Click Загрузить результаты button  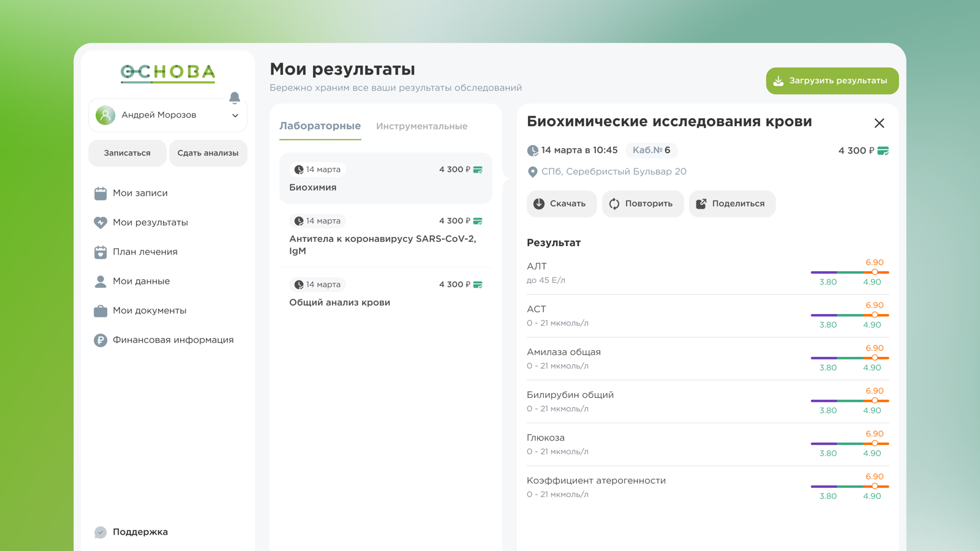pos(832,81)
